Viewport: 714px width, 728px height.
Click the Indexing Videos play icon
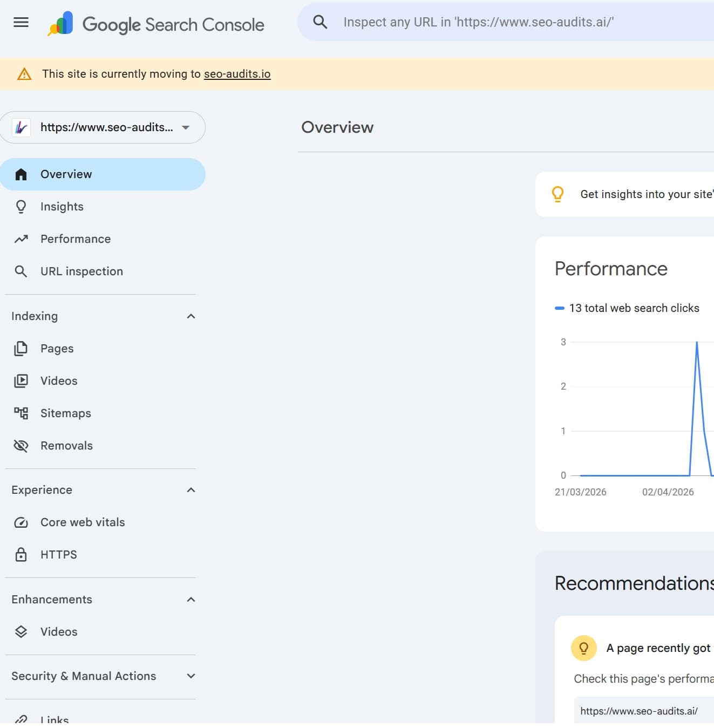(21, 381)
